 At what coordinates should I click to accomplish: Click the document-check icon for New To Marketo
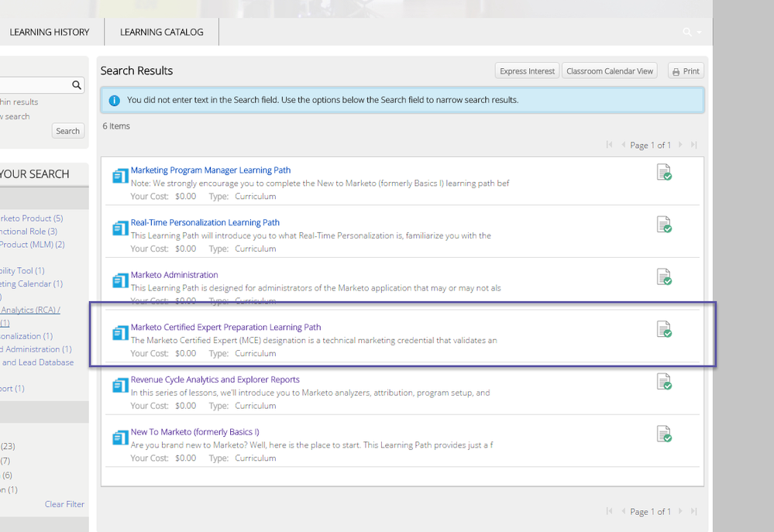pyautogui.click(x=664, y=434)
